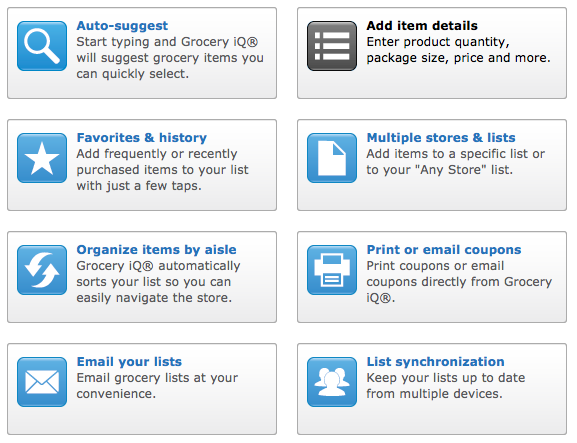The width and height of the screenshot is (577, 443).
Task: Click the envelope Email your lists icon
Action: point(42,382)
